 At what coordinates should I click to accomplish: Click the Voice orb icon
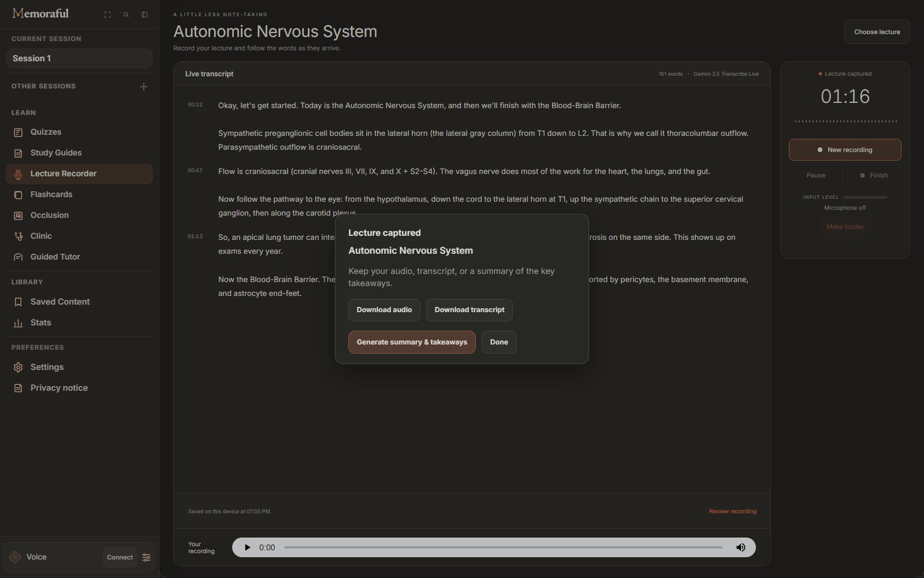tap(15, 557)
